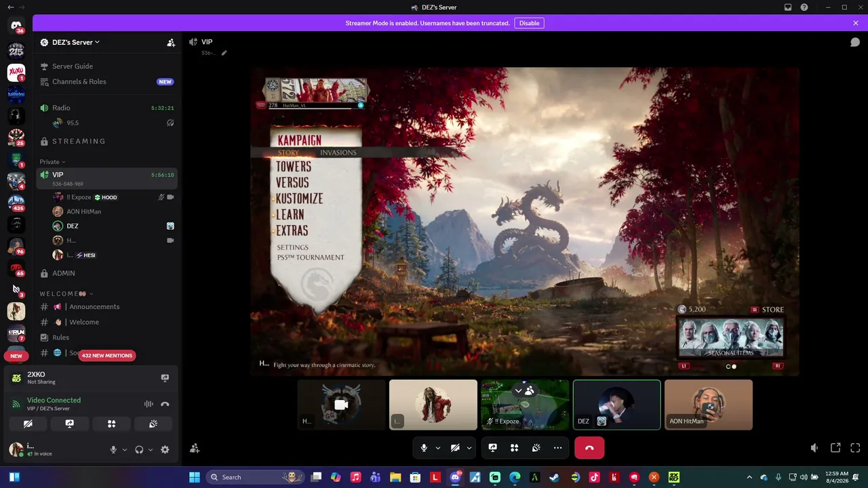Deafen audio with the headphones icon
The image size is (868, 488).
pyautogui.click(x=139, y=449)
